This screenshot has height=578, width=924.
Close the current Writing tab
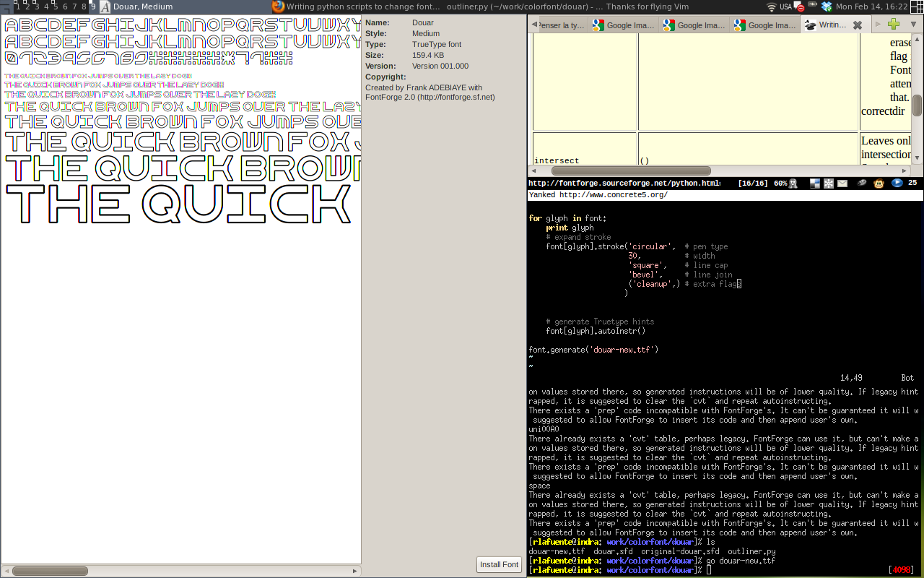[x=857, y=25]
